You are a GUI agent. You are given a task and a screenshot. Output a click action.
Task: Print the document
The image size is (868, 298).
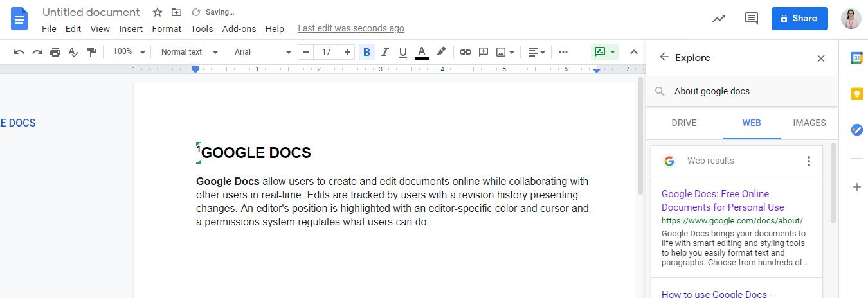click(x=55, y=52)
